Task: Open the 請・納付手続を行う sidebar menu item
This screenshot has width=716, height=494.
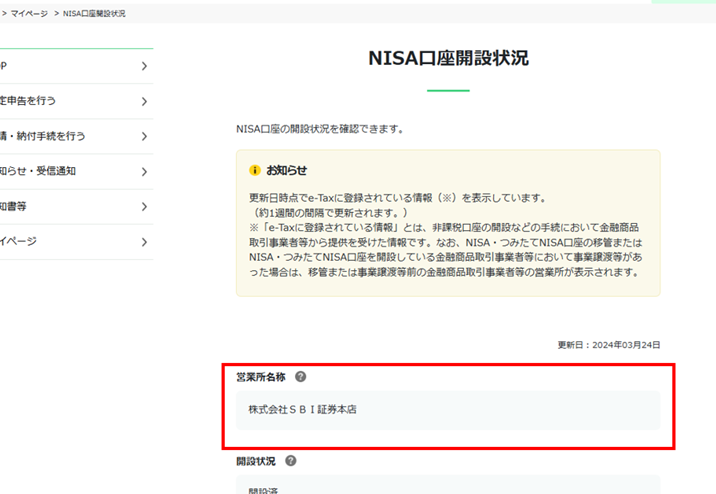Action: [x=43, y=136]
